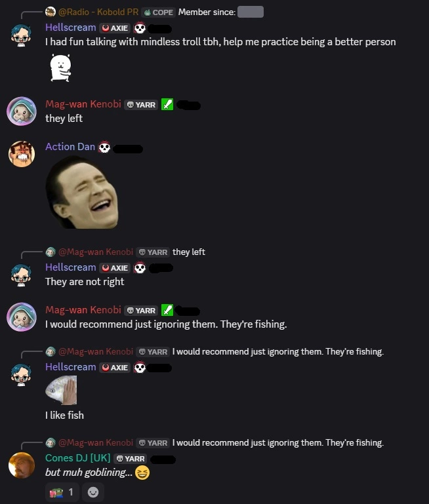
Task: Click the AXIE tag on top Hellscream message
Action: click(x=115, y=28)
